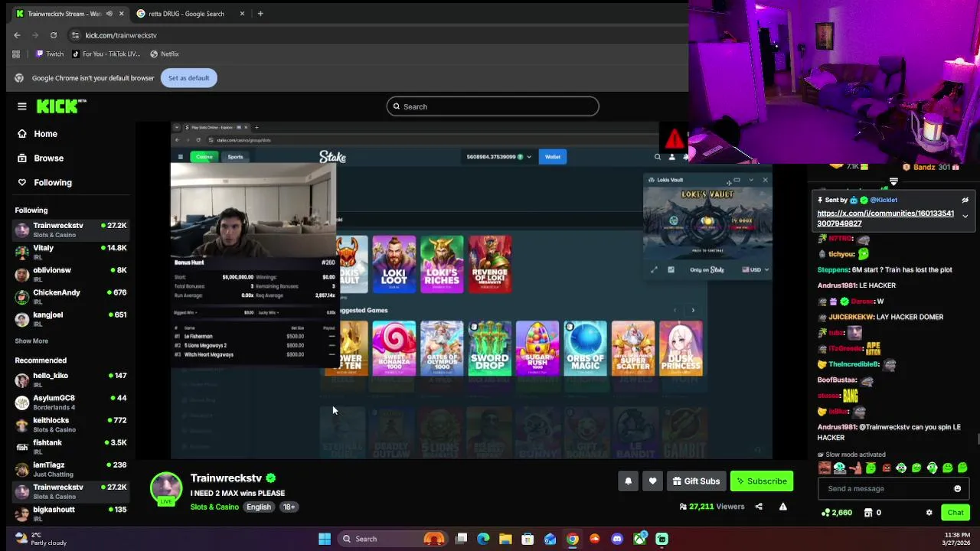
Task: Open the pinned x.com communities link
Action: pos(885,218)
